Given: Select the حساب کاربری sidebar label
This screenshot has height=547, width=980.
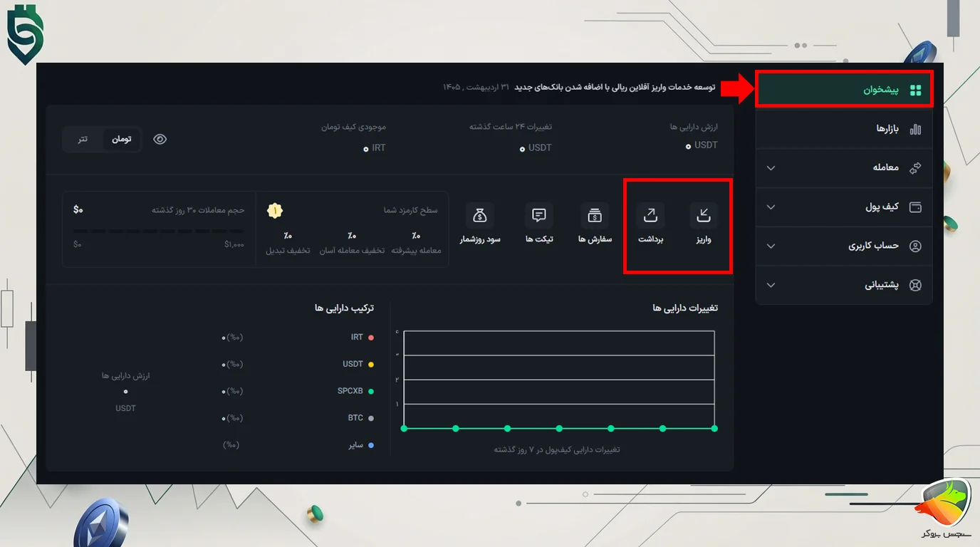Looking at the screenshot, I should (873, 246).
